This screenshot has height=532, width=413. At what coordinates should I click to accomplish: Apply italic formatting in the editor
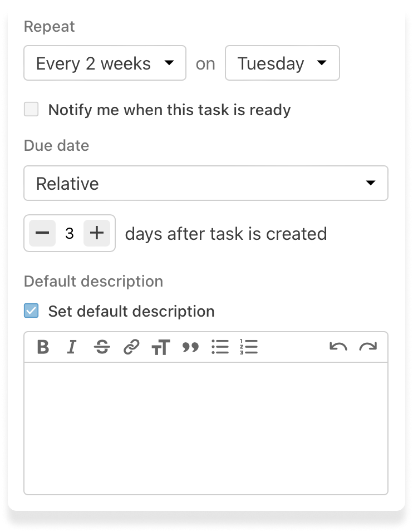click(71, 347)
